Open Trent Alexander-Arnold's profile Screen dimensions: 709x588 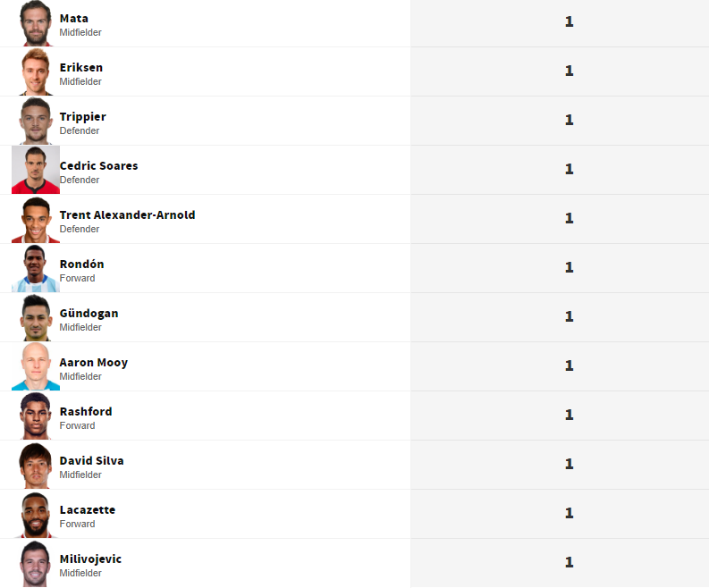pos(127,214)
